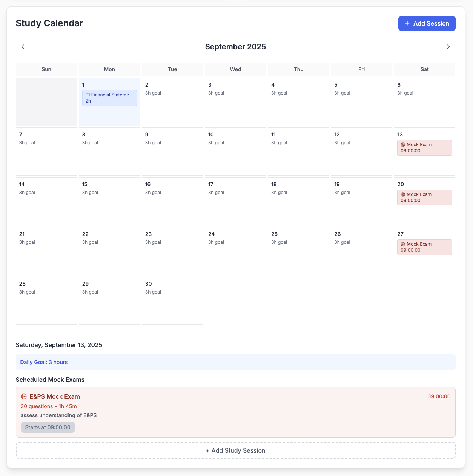This screenshot has width=473, height=476.
Task: Click the Daily Goal 3 hours banner
Action: click(x=235, y=362)
